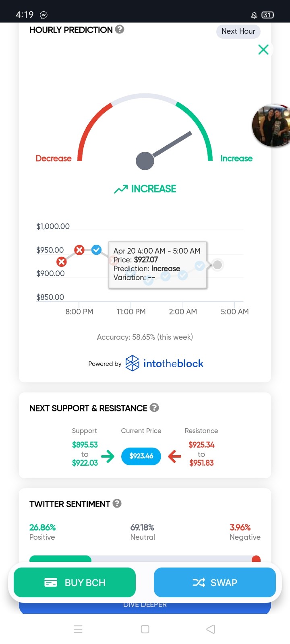Open Android recent apps menu icon
Image resolution: width=290 pixels, height=644 pixels.
78,629
